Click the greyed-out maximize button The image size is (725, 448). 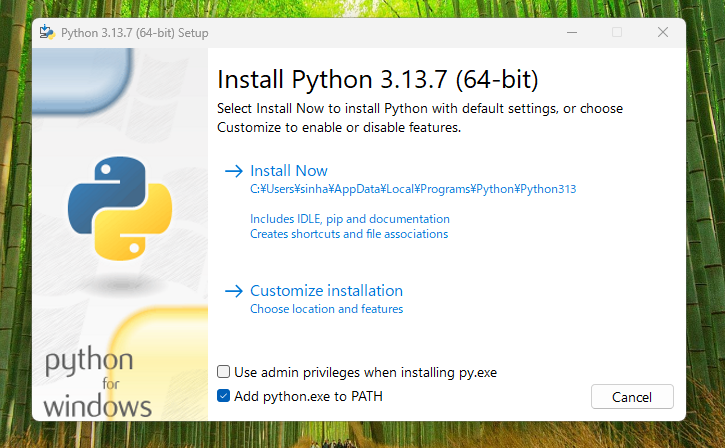[616, 32]
